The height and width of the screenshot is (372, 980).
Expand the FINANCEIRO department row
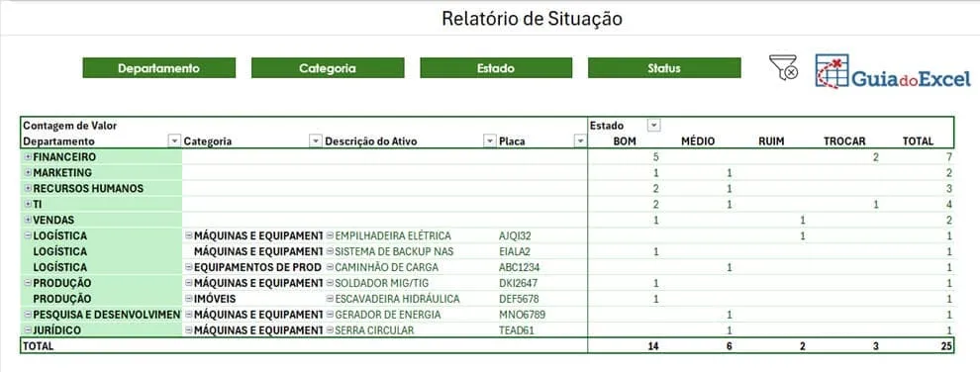click(28, 157)
